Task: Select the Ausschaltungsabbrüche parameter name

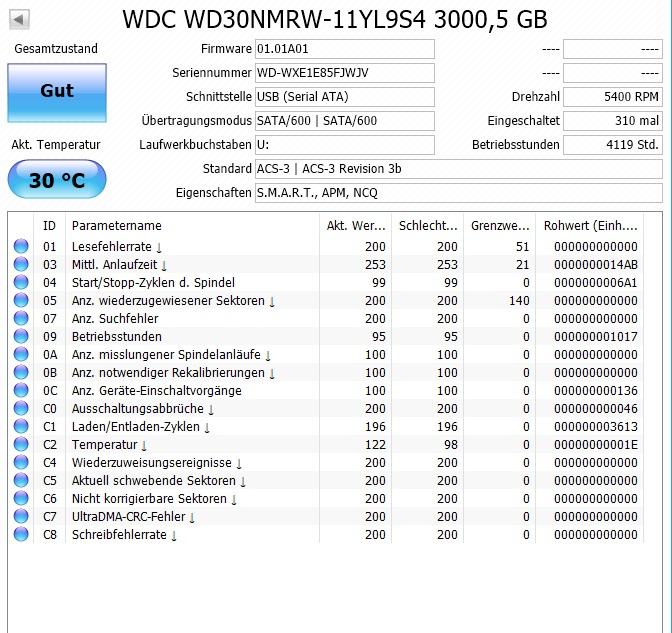Action: [x=138, y=408]
